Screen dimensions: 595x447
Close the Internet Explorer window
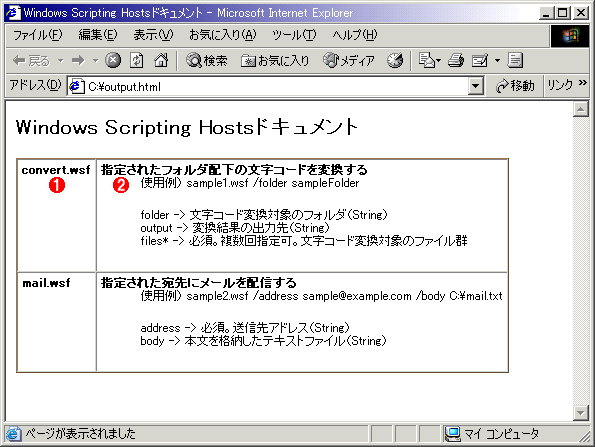tap(581, 13)
